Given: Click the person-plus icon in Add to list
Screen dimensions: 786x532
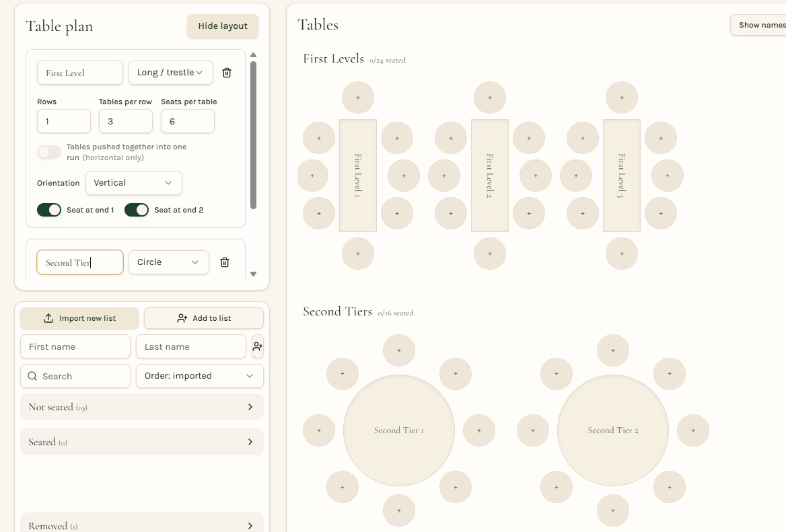Looking at the screenshot, I should click(182, 318).
